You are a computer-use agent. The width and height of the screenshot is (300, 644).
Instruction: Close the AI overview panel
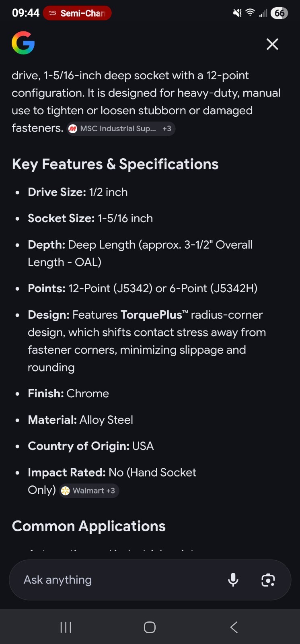(272, 44)
